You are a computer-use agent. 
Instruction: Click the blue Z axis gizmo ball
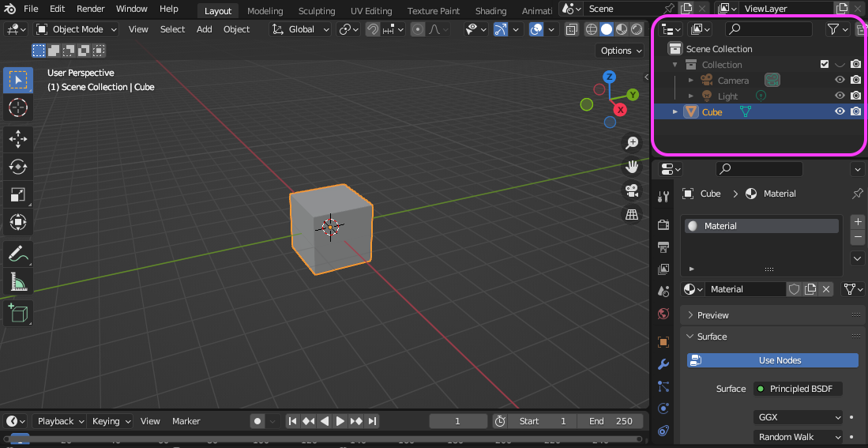(610, 77)
